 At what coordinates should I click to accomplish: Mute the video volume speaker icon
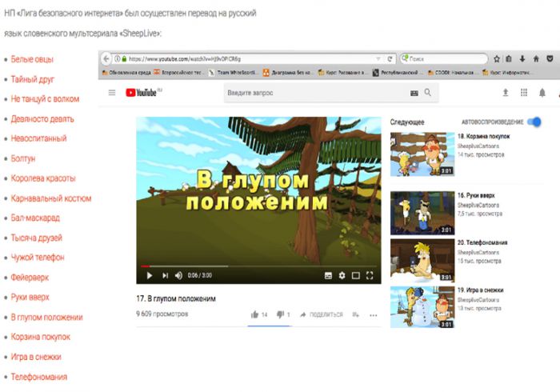pos(178,276)
